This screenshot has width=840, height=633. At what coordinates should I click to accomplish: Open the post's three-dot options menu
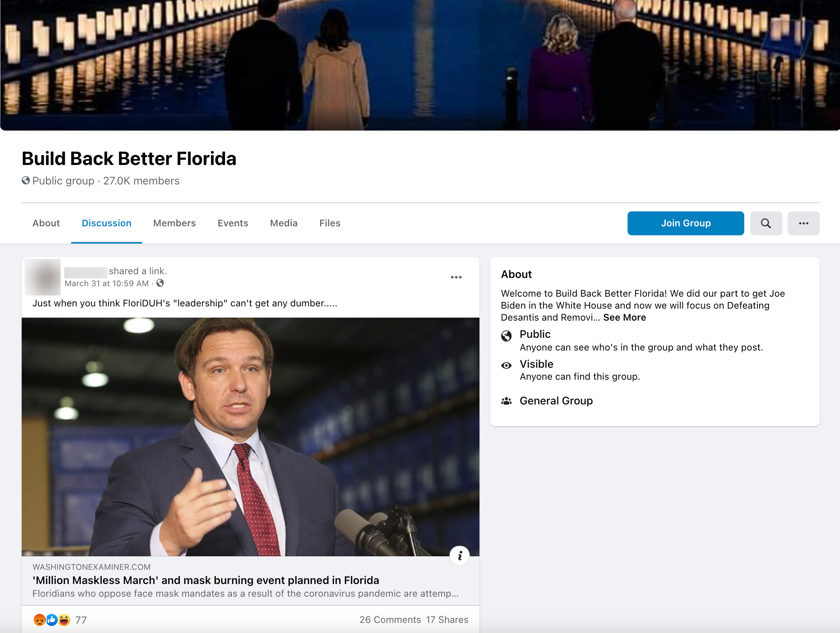[x=456, y=277]
